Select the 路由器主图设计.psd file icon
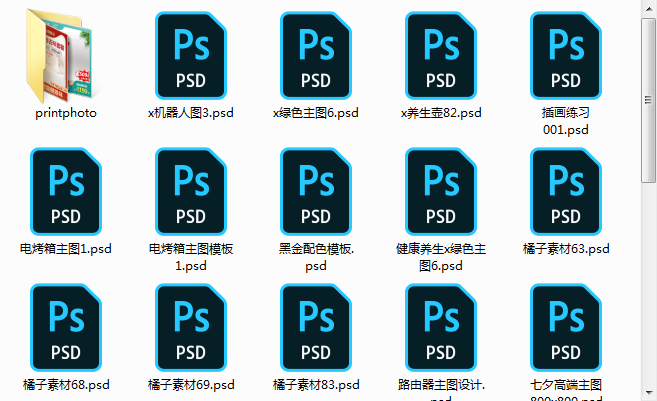Screen dimensions: 657x401 [440, 328]
